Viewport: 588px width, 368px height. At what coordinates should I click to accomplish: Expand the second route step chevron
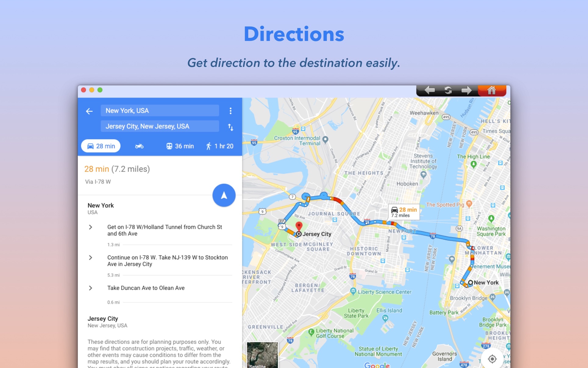click(91, 257)
